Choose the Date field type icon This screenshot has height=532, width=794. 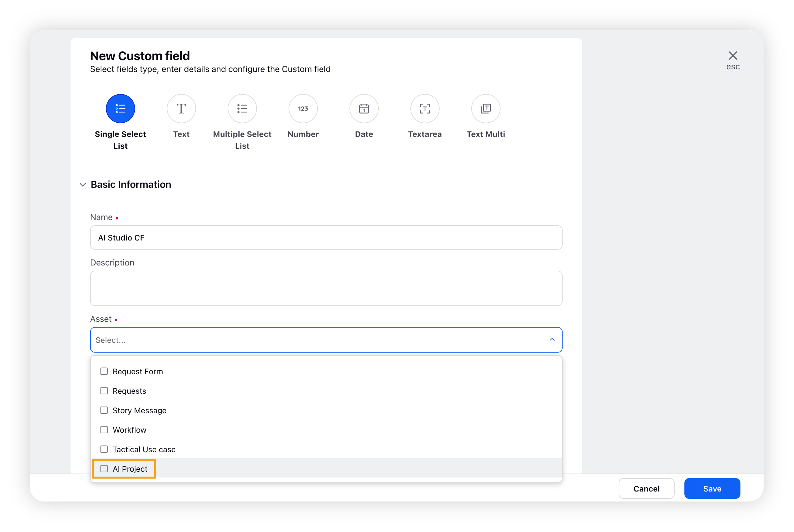[364, 109]
